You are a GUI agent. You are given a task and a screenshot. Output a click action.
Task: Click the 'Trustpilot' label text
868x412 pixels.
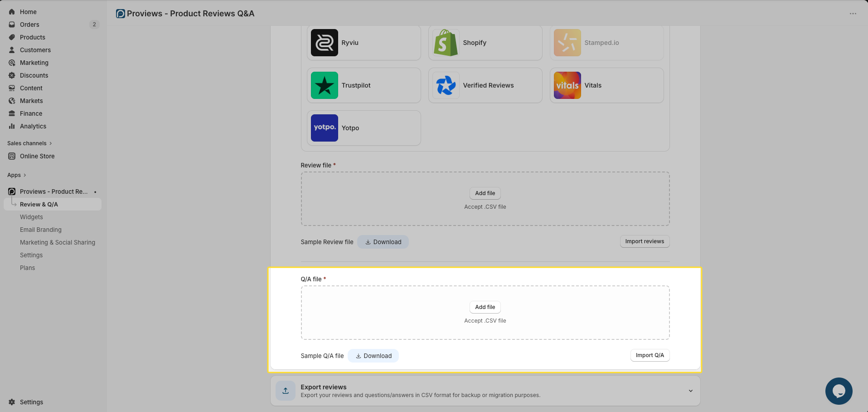point(356,85)
